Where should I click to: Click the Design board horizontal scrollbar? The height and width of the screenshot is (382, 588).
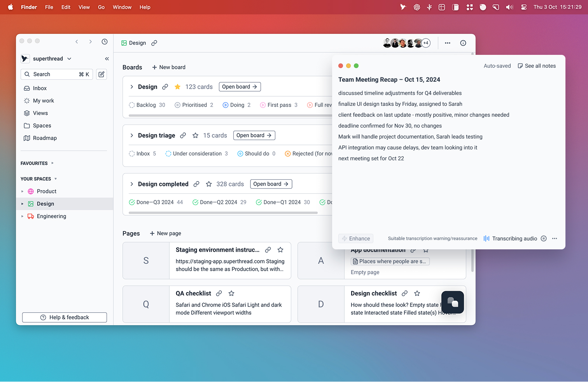(230, 116)
